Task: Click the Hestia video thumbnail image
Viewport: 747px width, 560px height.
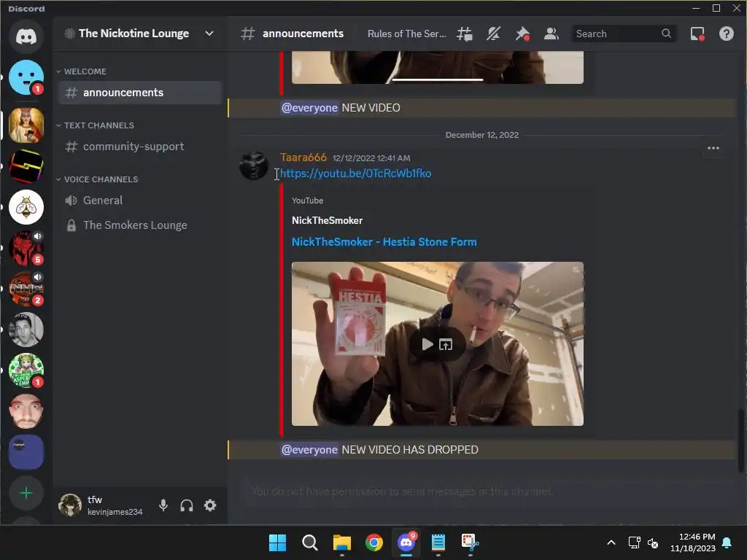Action: pyautogui.click(x=438, y=344)
